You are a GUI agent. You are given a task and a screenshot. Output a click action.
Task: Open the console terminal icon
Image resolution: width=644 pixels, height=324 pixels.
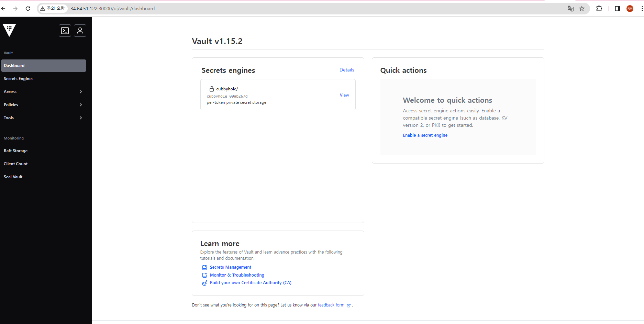65,31
